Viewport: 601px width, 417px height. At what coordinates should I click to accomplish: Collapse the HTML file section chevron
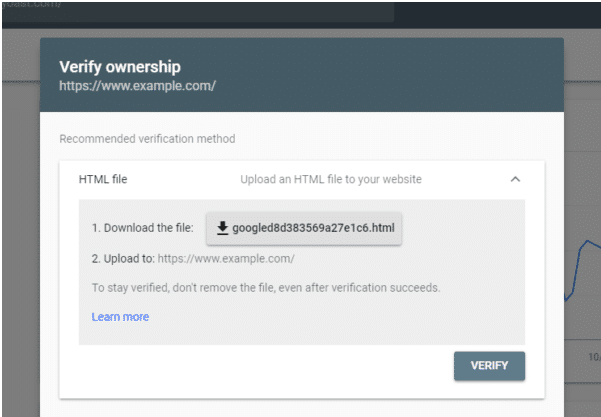pyautogui.click(x=516, y=179)
